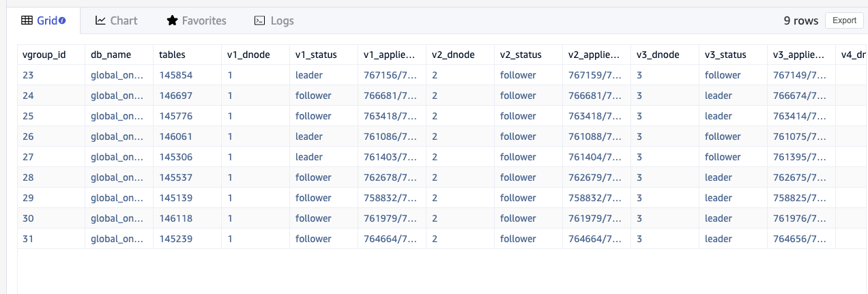Sort by the vgroup_id column header
This screenshot has width=868, height=294.
44,55
